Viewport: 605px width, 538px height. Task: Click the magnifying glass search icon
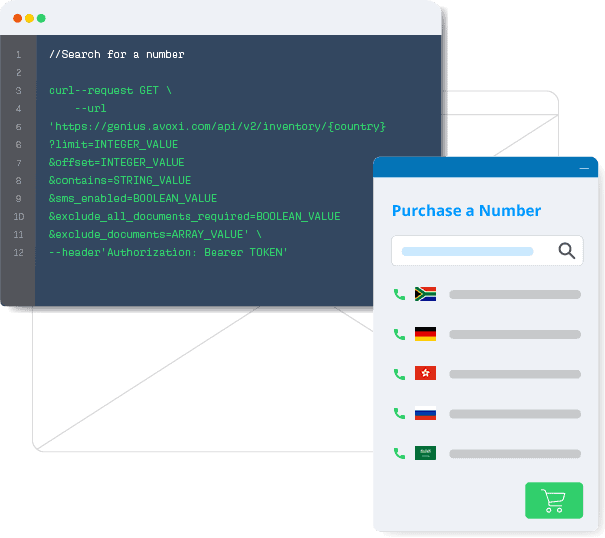(x=566, y=251)
